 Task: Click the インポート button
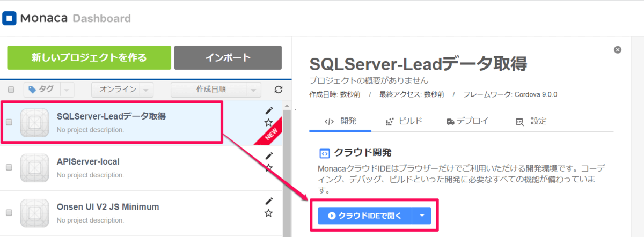(228, 58)
